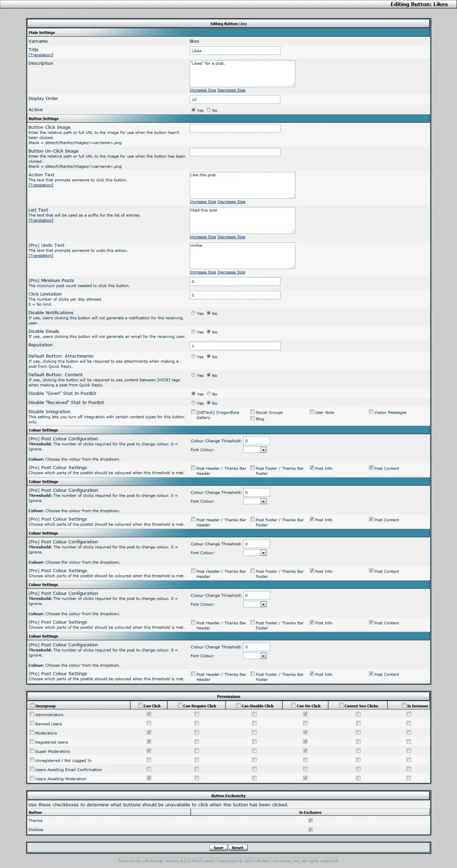Click the Button Click Image field
This screenshot has width=457, height=868.
tap(235, 129)
